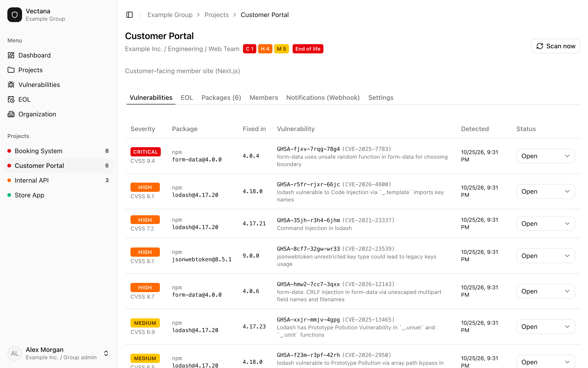Click the AL user avatar
The image size is (588, 368).
click(14, 353)
